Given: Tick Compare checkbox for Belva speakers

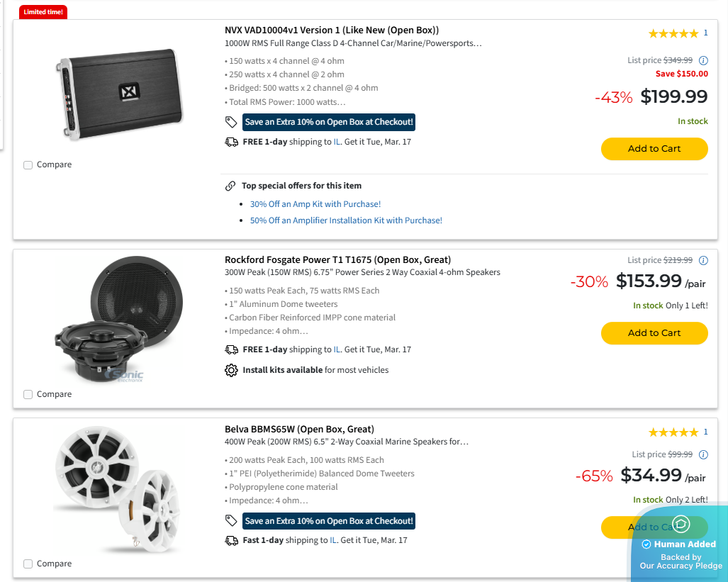Looking at the screenshot, I should click(x=28, y=564).
